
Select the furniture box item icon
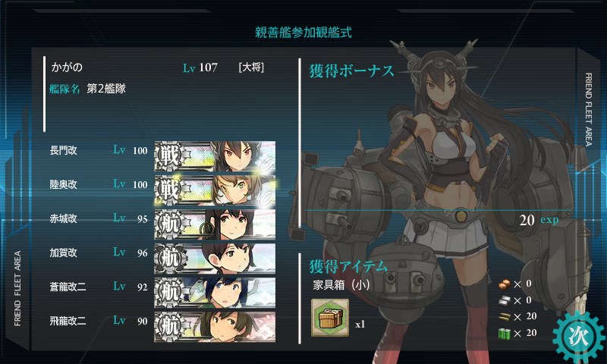tap(330, 318)
